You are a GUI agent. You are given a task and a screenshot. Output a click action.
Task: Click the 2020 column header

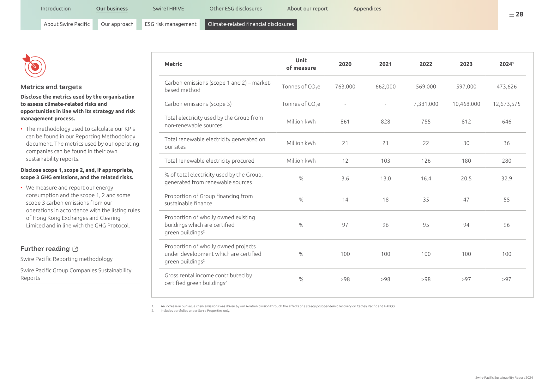[x=345, y=64]
